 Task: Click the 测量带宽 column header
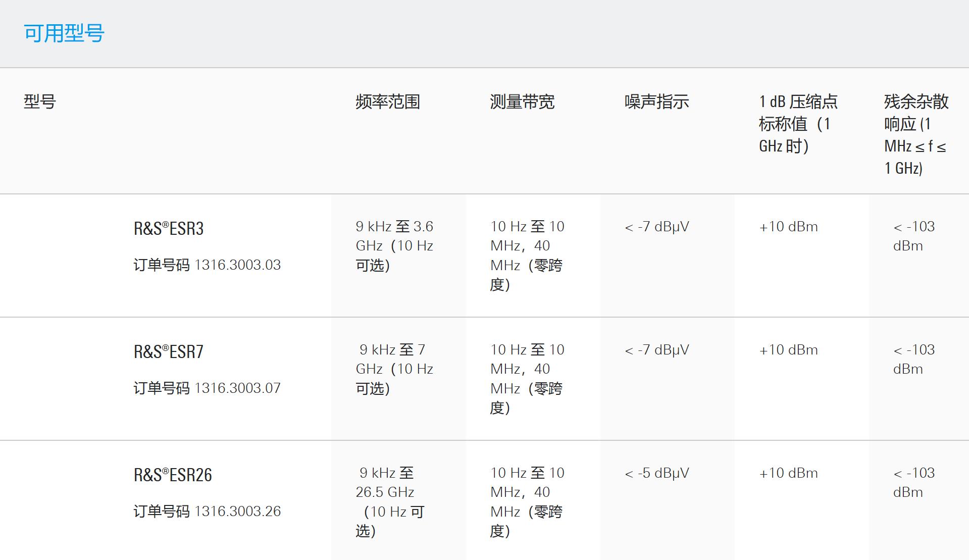coord(522,102)
